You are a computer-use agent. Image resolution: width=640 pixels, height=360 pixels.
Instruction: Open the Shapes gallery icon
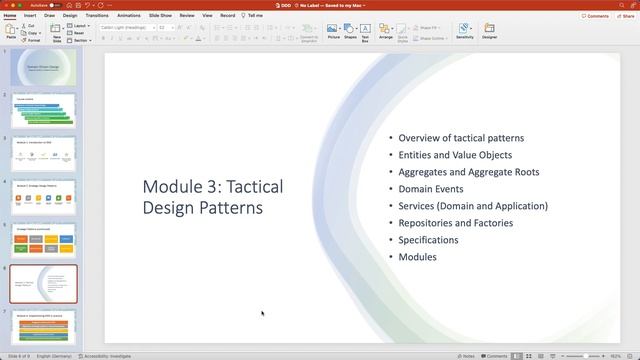[x=349, y=29]
